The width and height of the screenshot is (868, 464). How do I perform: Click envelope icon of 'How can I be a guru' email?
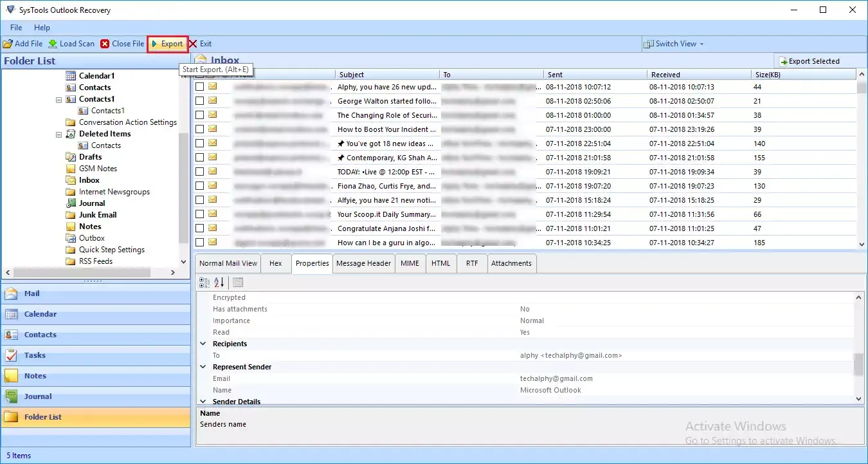pyautogui.click(x=212, y=243)
